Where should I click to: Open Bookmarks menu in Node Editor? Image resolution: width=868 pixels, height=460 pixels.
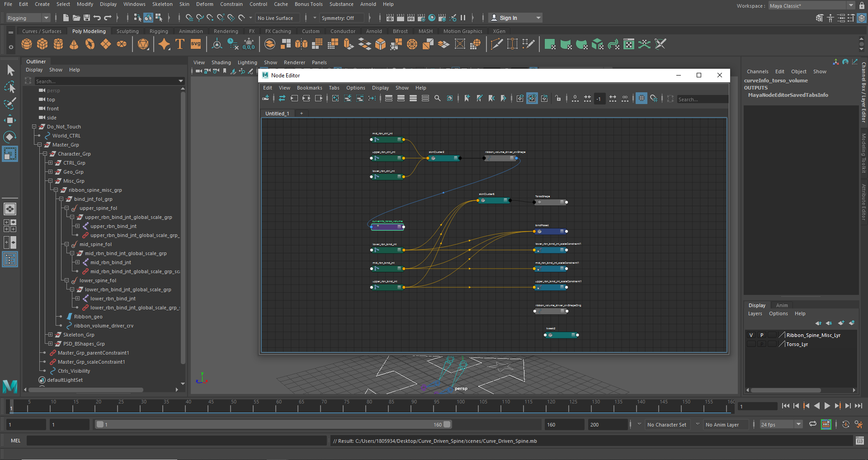pos(309,88)
